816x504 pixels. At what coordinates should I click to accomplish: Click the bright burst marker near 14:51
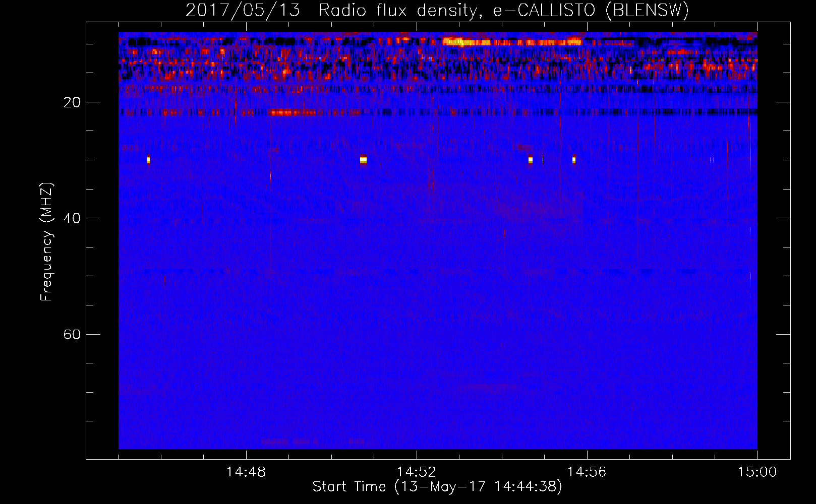click(x=363, y=160)
